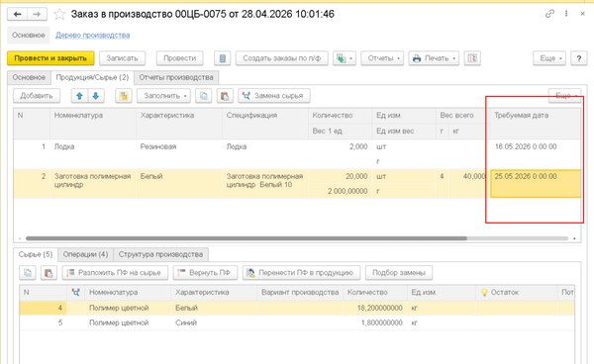This screenshot has width=594, height=364.
Task: Open the Отчеты dropdown
Action: (382, 58)
